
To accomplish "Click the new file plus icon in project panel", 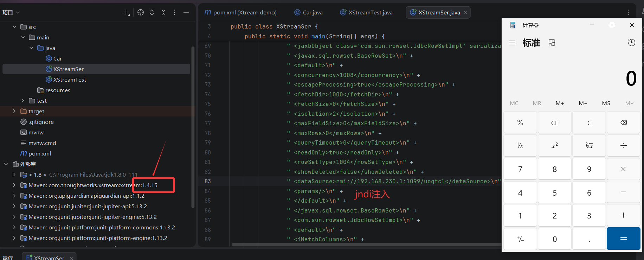I will pyautogui.click(x=126, y=13).
